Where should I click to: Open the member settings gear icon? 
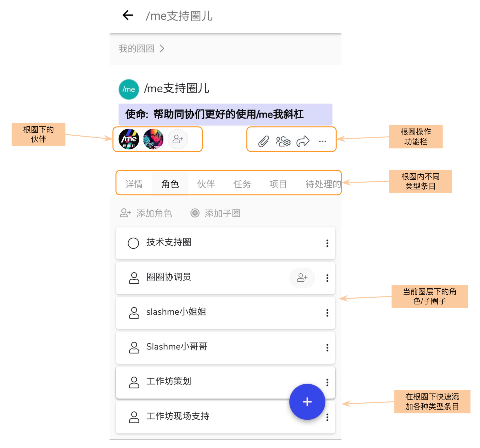pos(283,141)
